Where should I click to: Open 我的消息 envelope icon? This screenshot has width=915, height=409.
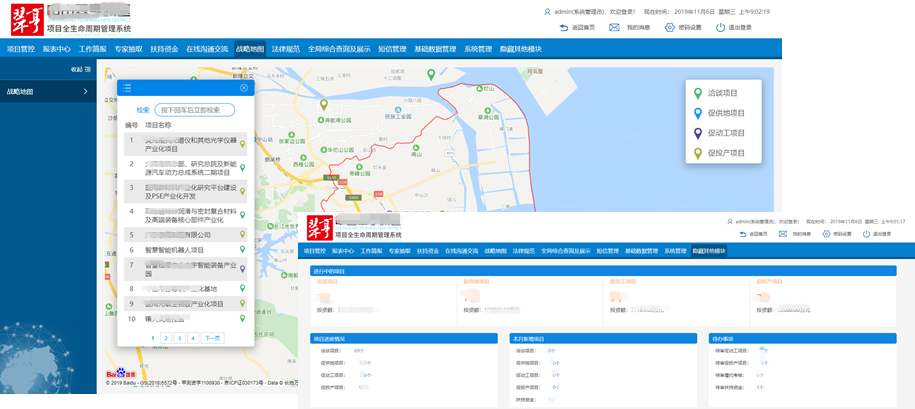pos(615,28)
